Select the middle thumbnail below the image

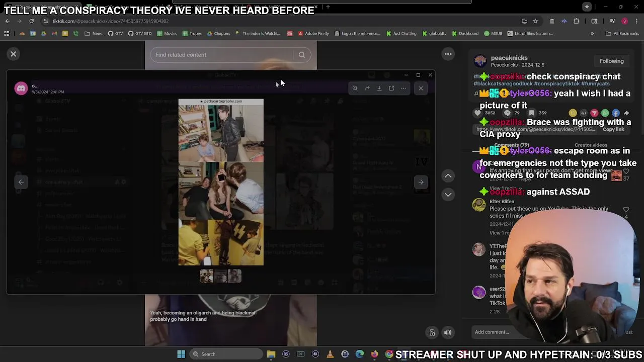tap(221, 276)
